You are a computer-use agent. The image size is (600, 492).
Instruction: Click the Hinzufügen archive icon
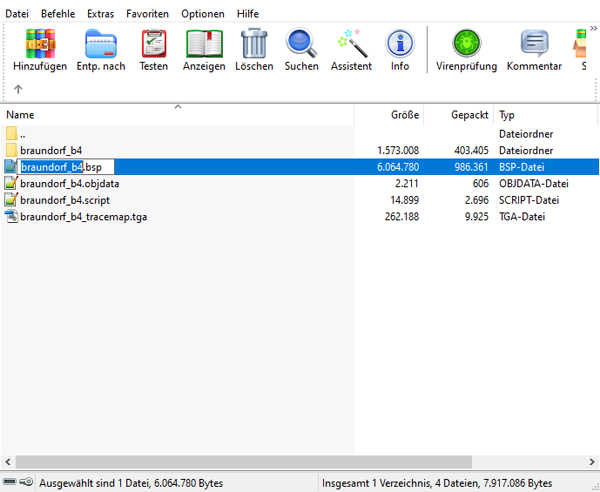click(40, 44)
